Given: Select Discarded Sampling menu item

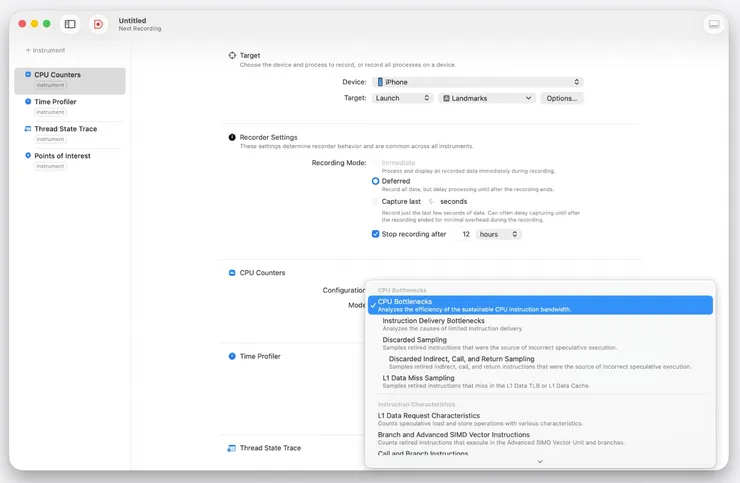Looking at the screenshot, I should 540,343.
